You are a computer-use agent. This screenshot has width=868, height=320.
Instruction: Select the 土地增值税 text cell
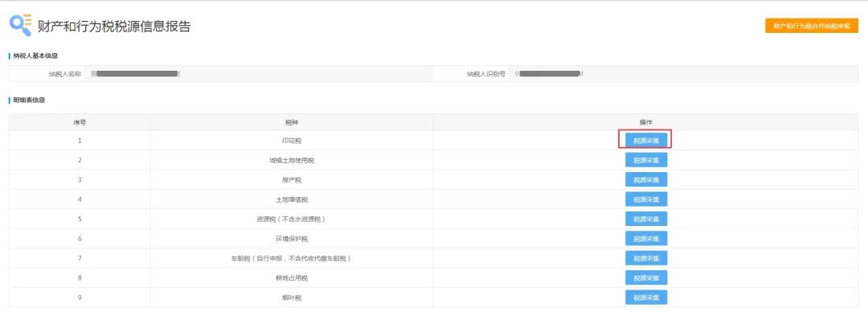(x=292, y=200)
